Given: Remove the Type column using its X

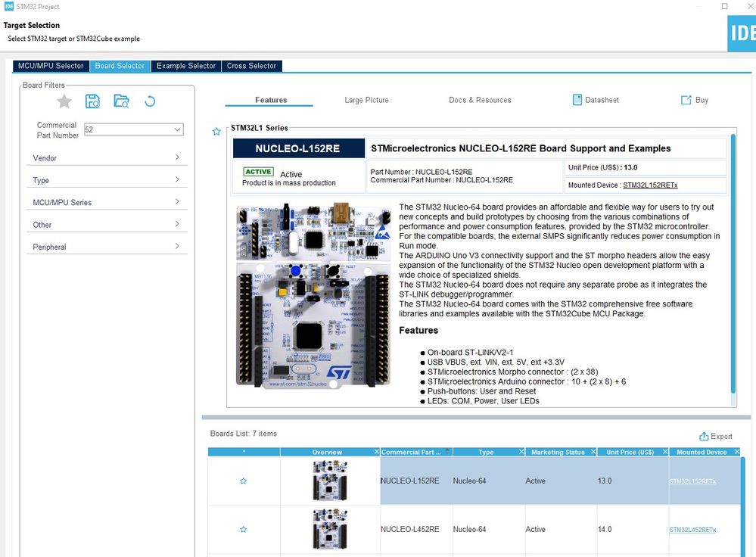Looking at the screenshot, I should tap(521, 452).
